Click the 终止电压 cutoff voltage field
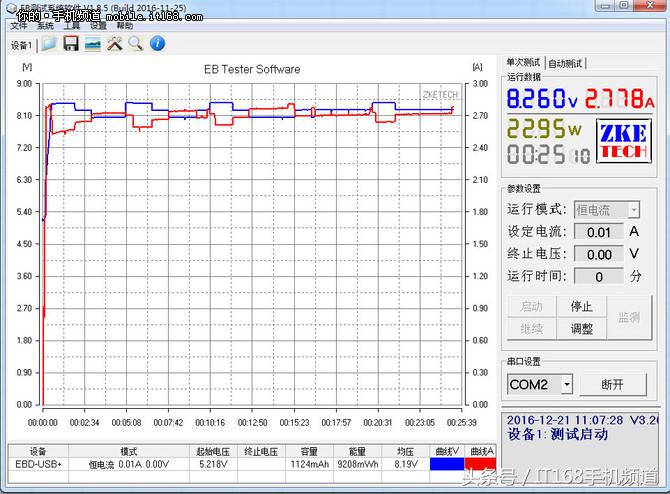The image size is (670, 494). click(598, 254)
